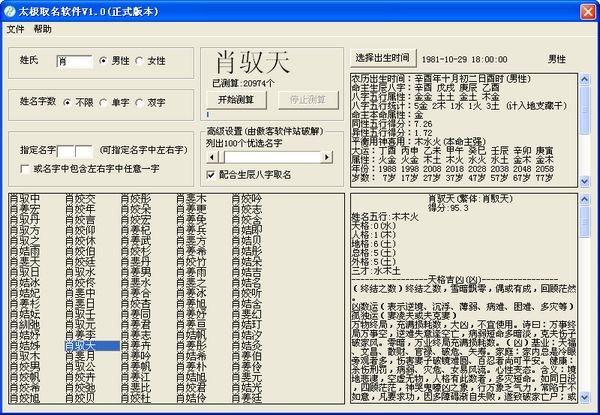Choose 不限 for name length
Screen dimensions: 600x415
[x=67, y=103]
